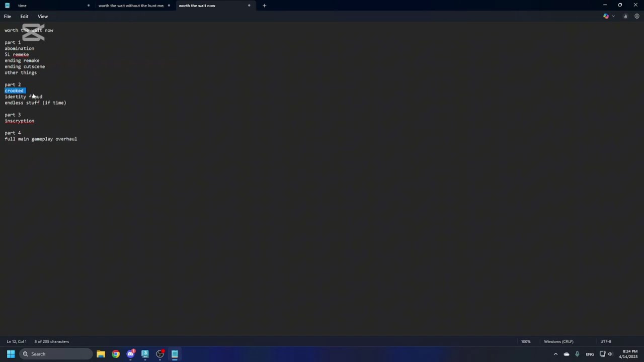Open Copilot from the Notepad toolbar
Image resolution: width=644 pixels, height=362 pixels.
(x=606, y=16)
